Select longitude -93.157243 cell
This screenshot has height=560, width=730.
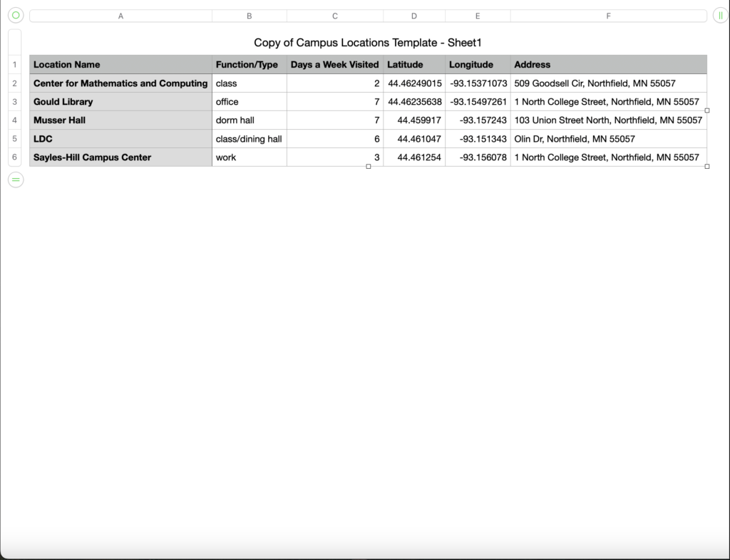[x=478, y=120]
